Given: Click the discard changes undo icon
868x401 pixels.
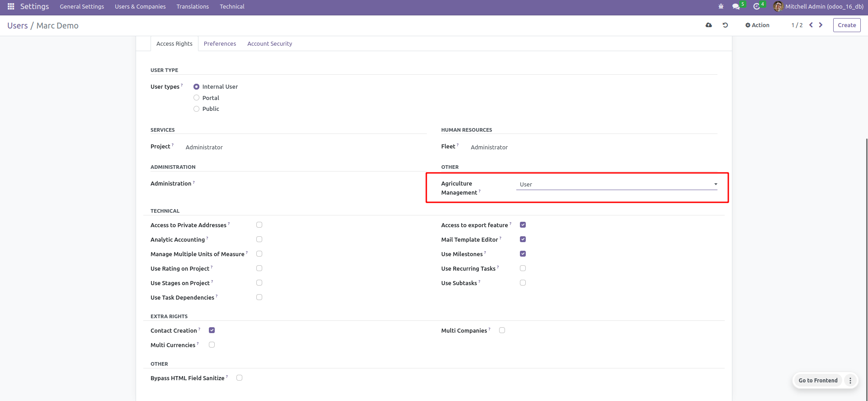Looking at the screenshot, I should click(x=725, y=25).
